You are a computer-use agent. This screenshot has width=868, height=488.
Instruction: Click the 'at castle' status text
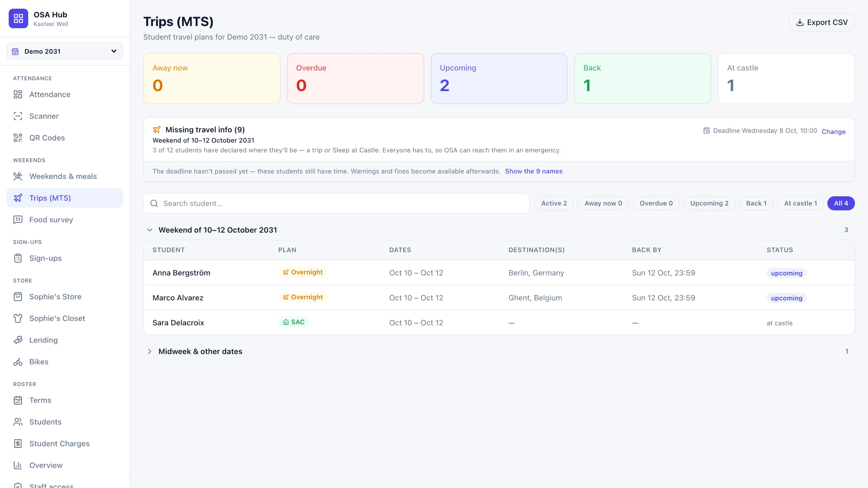779,323
